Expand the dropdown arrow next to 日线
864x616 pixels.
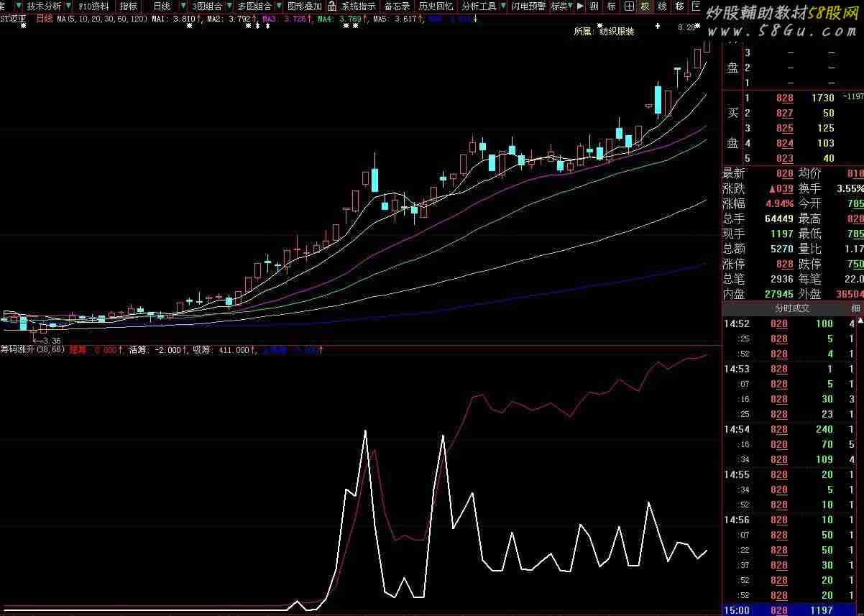183,6
